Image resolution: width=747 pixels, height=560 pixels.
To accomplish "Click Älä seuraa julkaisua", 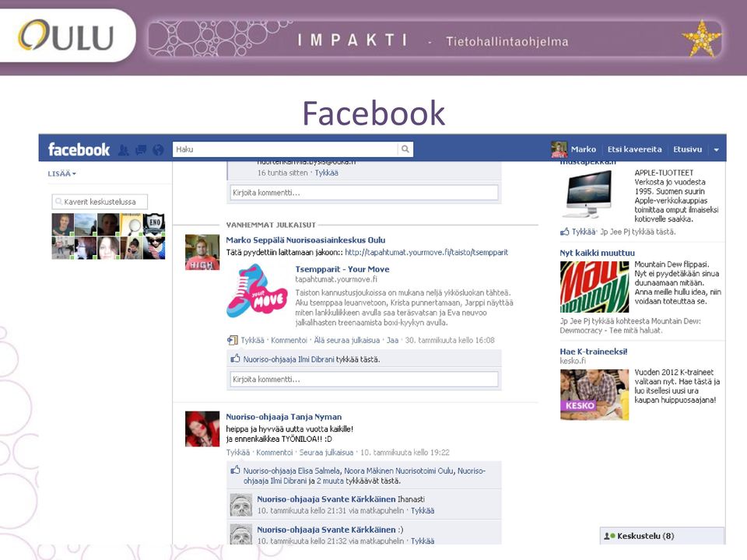I will pos(347,340).
